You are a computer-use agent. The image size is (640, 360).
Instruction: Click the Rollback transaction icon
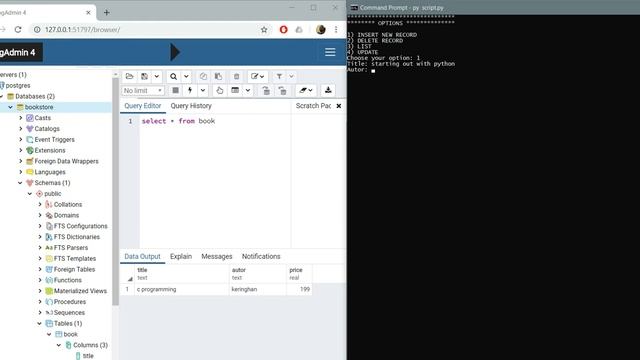pyautogui.click(x=282, y=90)
